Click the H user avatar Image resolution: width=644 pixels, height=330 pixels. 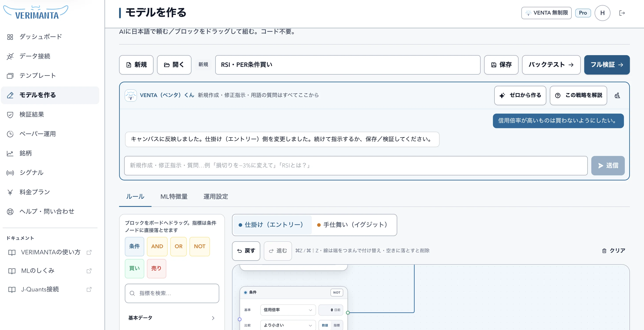(602, 13)
